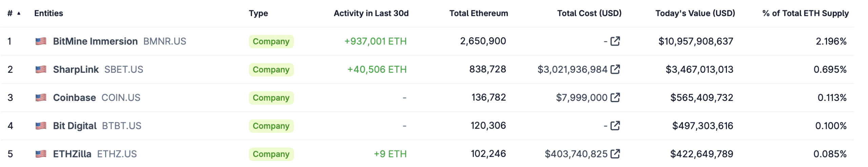Open SharpLink total cost source link icon

(615, 69)
